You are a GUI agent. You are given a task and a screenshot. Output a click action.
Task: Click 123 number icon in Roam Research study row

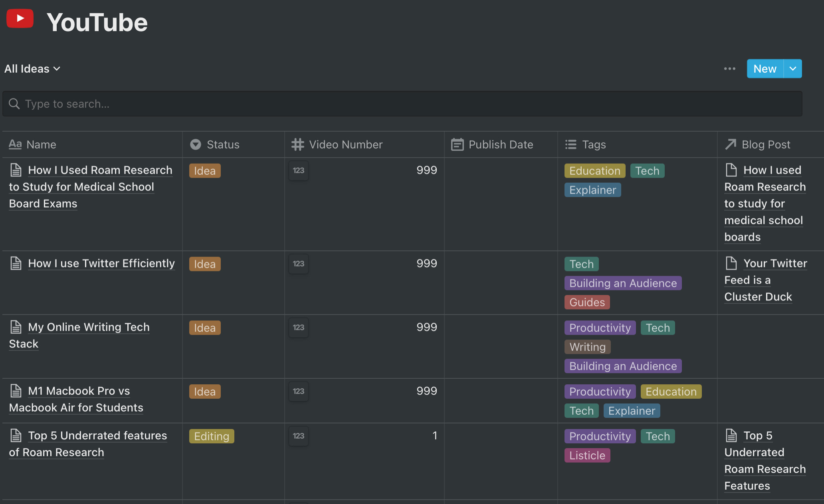(x=299, y=170)
